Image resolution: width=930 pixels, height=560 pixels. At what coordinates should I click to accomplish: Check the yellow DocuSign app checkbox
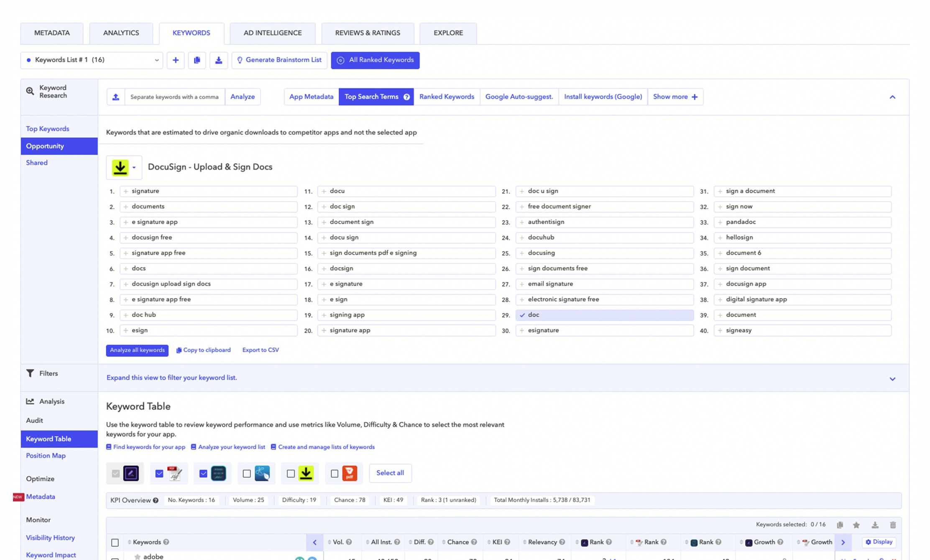coord(291,473)
